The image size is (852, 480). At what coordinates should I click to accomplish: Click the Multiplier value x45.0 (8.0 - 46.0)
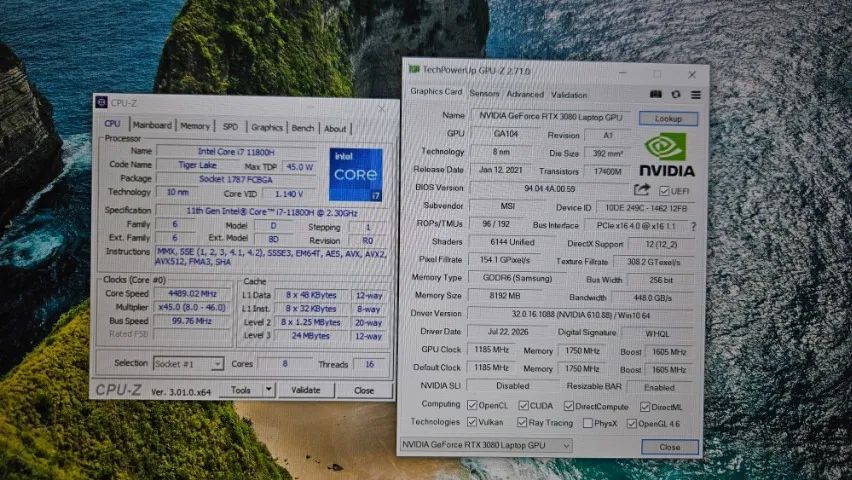tap(192, 307)
